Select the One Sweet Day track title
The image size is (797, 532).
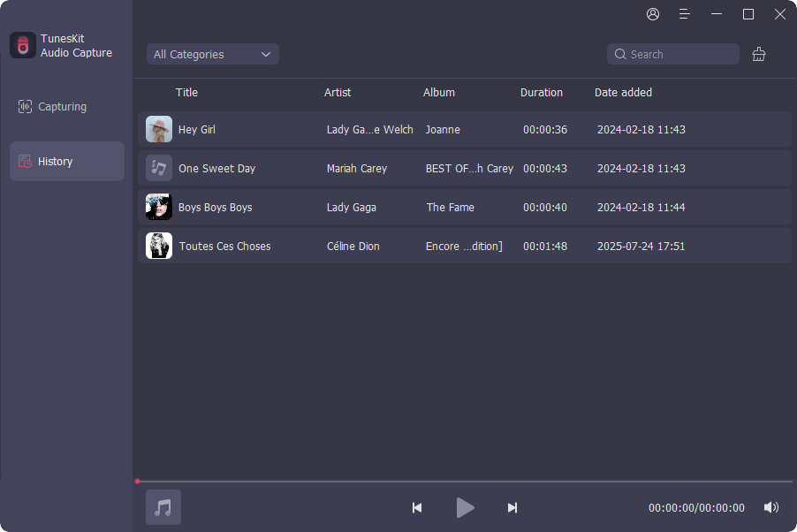pyautogui.click(x=217, y=168)
